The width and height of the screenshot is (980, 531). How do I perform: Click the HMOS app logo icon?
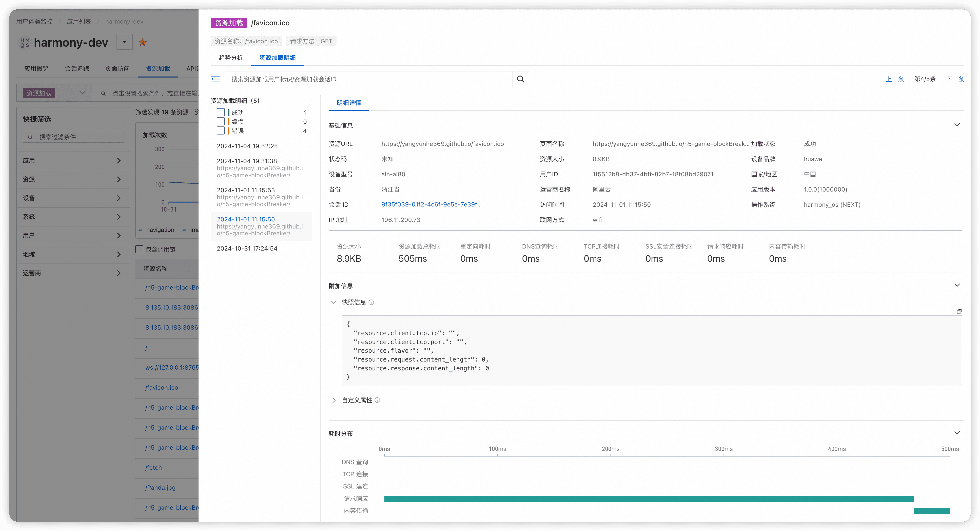(x=25, y=42)
